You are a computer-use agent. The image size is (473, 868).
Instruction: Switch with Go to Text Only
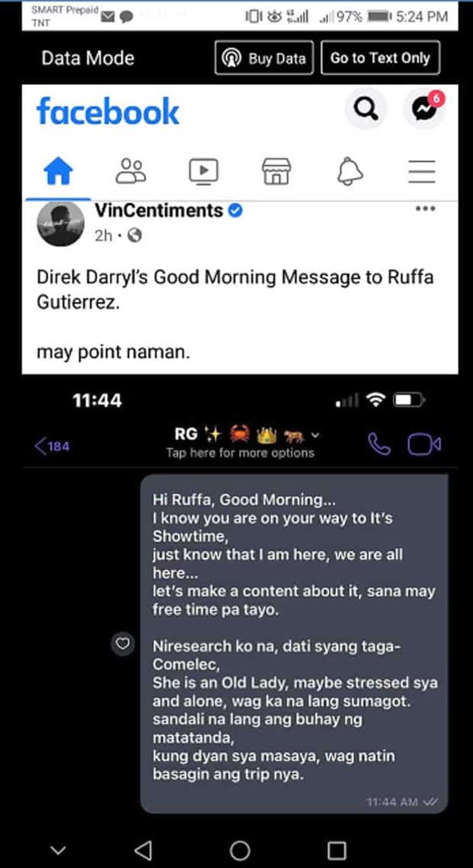pos(380,58)
